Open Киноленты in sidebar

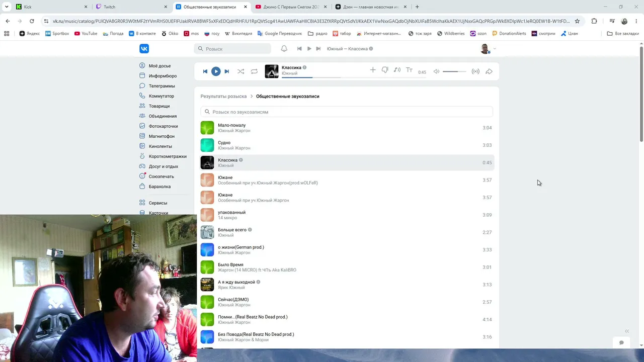[160, 146]
